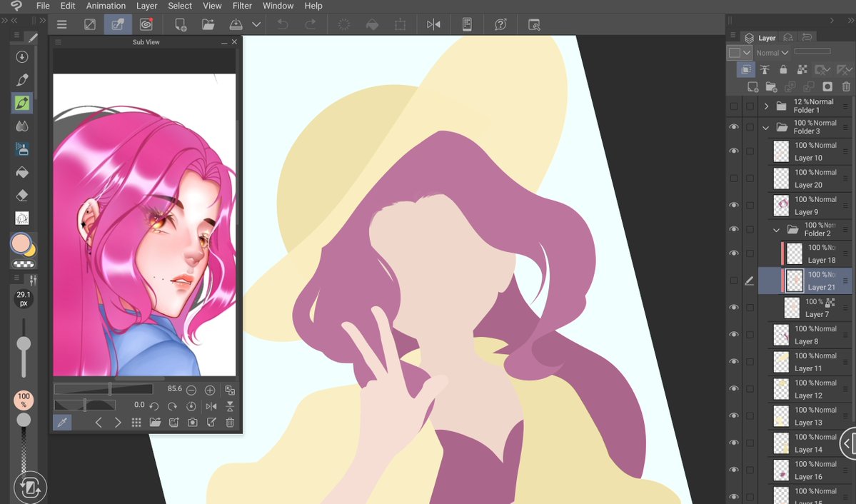Show previous Sub View image
The height and width of the screenshot is (504, 856).
click(x=99, y=422)
